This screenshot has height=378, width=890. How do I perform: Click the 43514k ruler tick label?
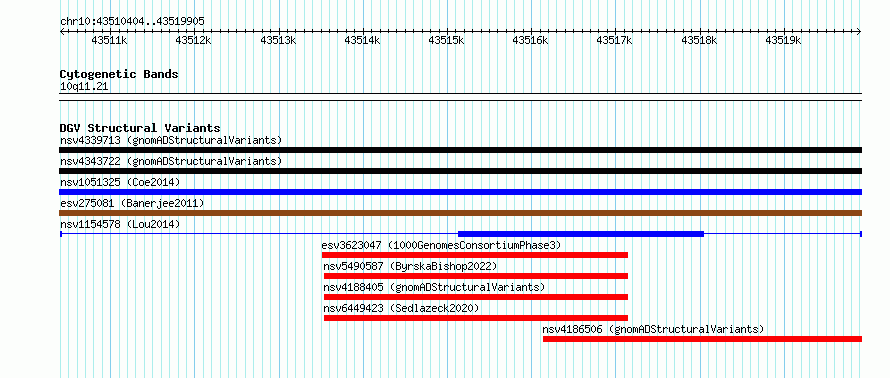click(362, 41)
